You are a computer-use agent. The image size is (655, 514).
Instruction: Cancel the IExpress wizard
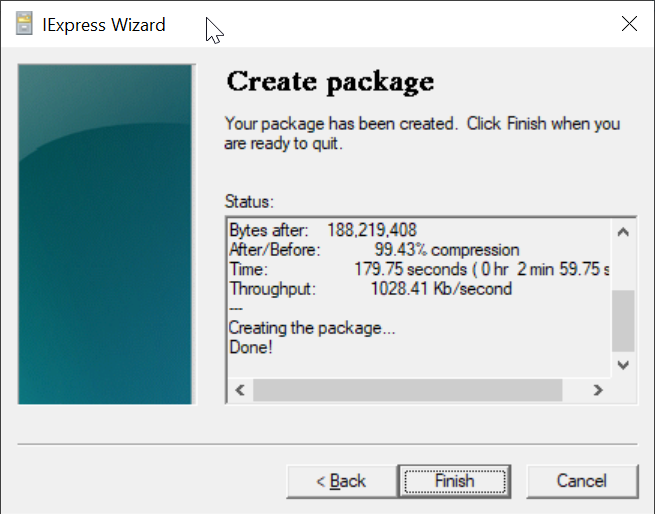coord(581,481)
